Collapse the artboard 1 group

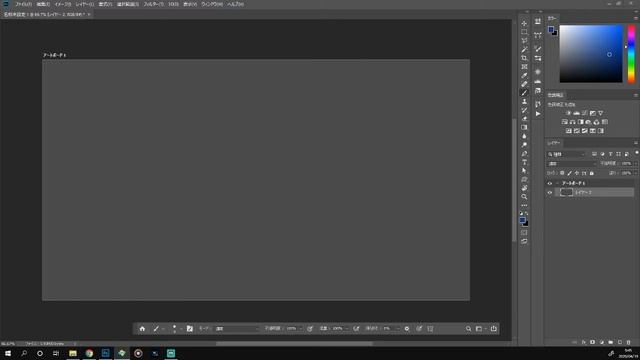557,184
